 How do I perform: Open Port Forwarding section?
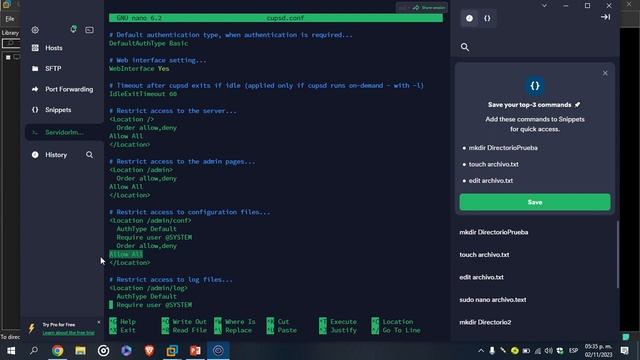tap(69, 89)
